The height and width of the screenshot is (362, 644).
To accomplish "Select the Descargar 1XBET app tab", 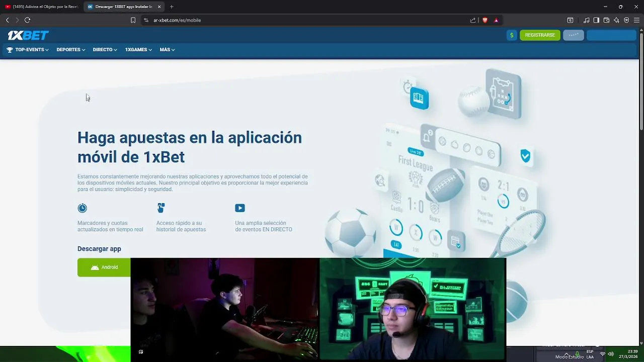I will click(123, 7).
